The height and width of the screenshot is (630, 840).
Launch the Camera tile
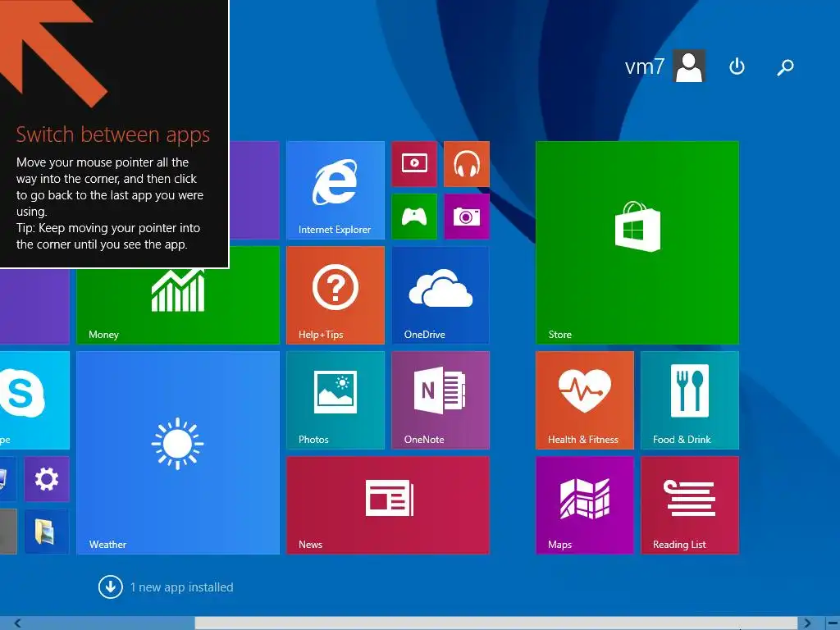click(x=467, y=217)
